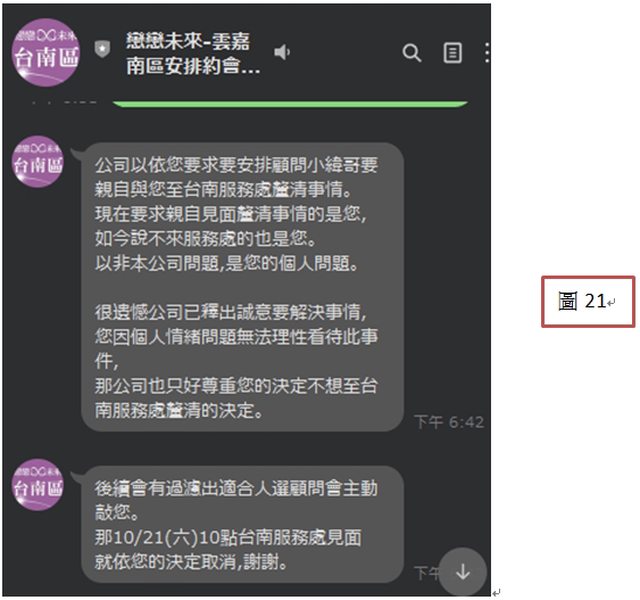Image resolution: width=640 pixels, height=600 pixels.
Task: Click the 下午 6:42 timestamp
Action: tap(449, 422)
